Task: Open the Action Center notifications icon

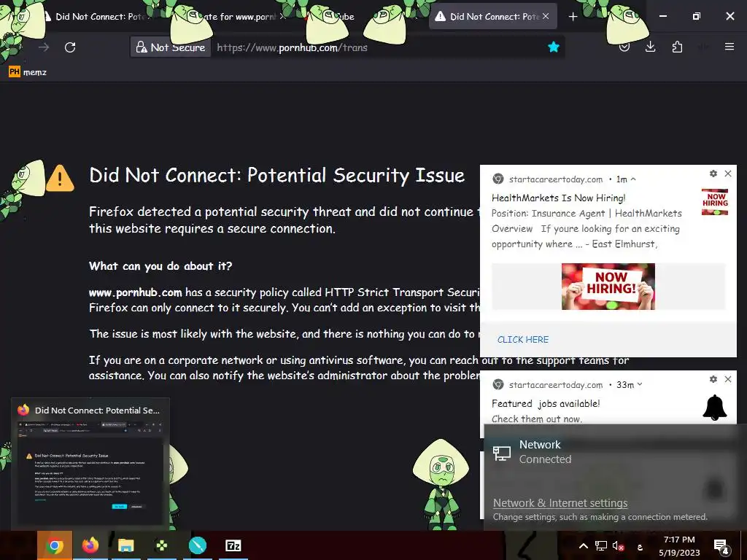Action: (x=721, y=546)
